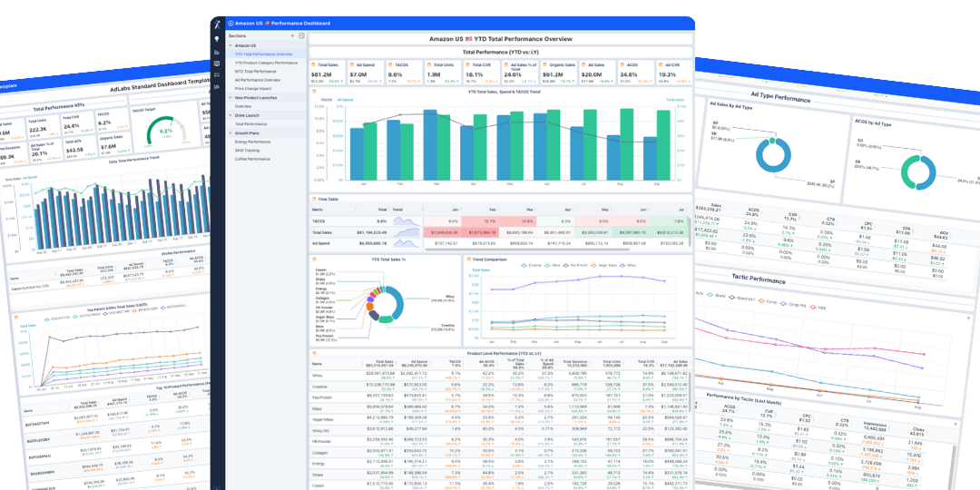The height and width of the screenshot is (490, 980).
Task: Click calendar icon on ACOS card
Action: coord(622,64)
